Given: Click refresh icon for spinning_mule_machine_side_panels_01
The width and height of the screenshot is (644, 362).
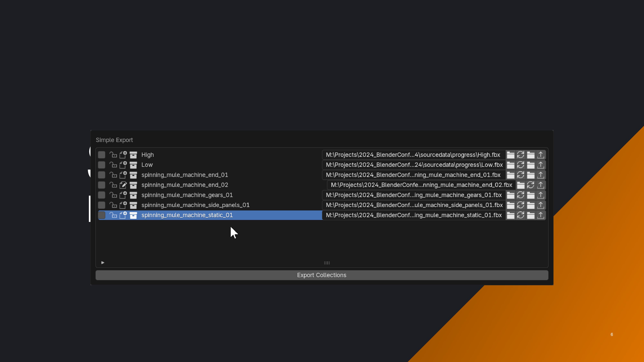Looking at the screenshot, I should (x=521, y=205).
